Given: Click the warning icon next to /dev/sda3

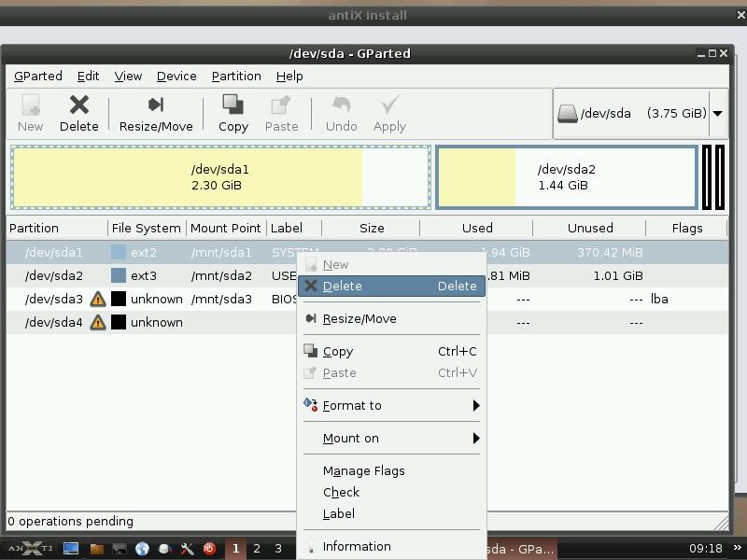Looking at the screenshot, I should (x=98, y=299).
